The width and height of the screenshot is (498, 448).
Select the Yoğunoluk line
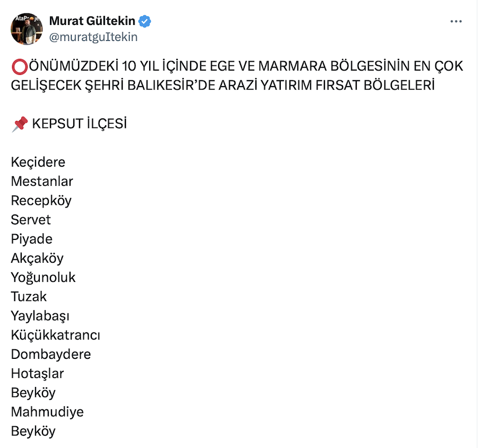click(x=43, y=277)
